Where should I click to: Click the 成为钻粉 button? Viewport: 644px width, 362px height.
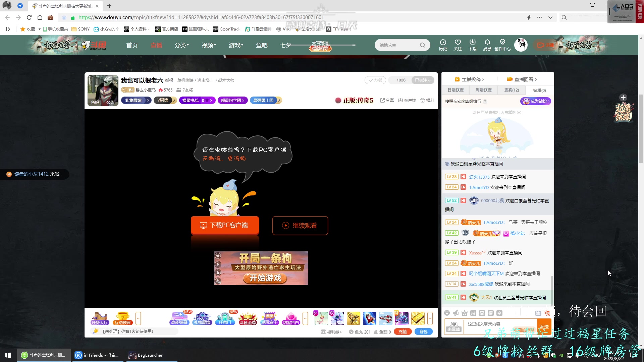(535, 101)
